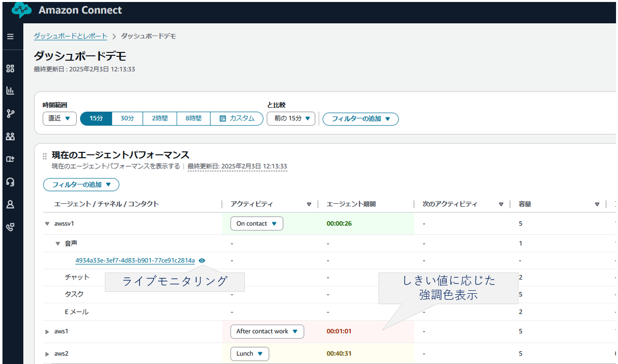
Task: Expand the aws1 agent row
Action: pos(48,332)
